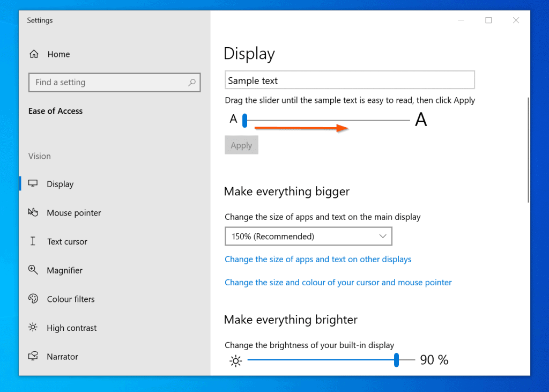The height and width of the screenshot is (392, 549).
Task: Open the Home settings page
Action: pos(115,54)
